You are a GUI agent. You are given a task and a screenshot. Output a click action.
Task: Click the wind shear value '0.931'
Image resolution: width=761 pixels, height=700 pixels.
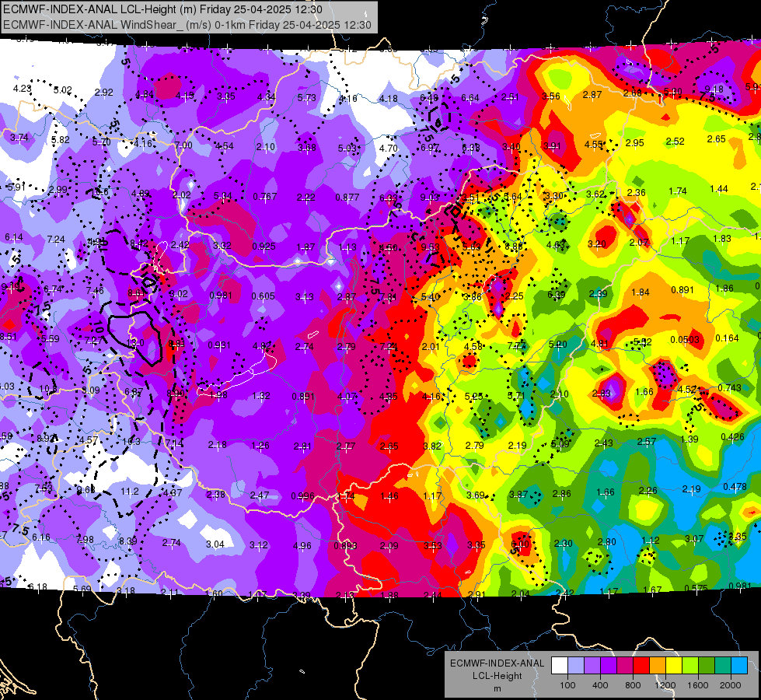pos(219,345)
